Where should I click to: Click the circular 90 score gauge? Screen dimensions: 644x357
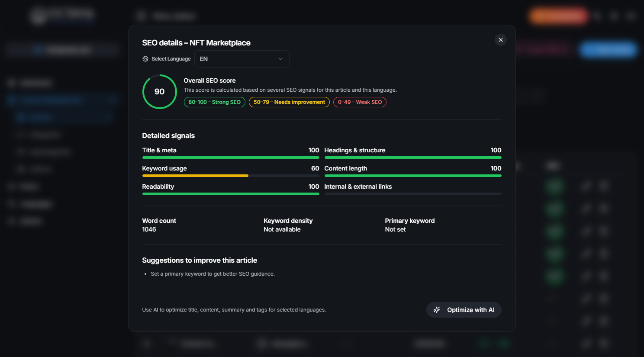click(x=159, y=92)
